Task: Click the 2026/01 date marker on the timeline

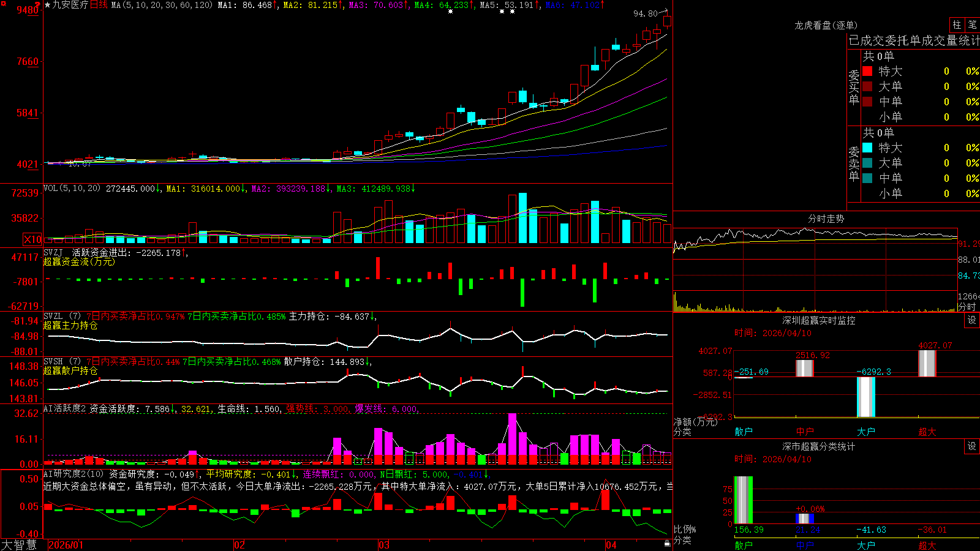Action: coord(66,545)
